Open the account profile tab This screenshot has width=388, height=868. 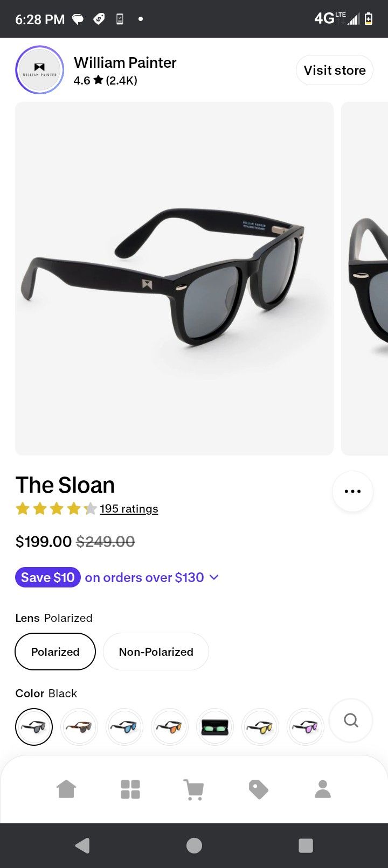(x=322, y=789)
